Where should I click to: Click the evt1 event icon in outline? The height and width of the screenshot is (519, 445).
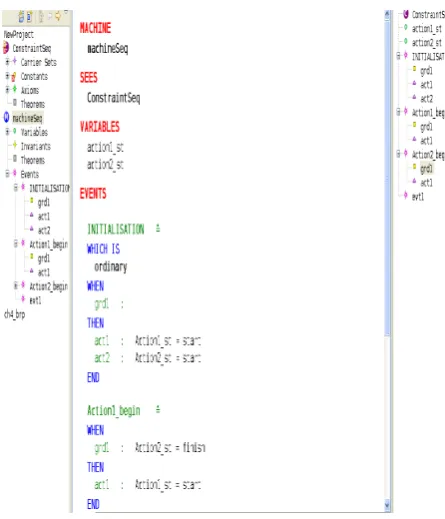[406, 195]
